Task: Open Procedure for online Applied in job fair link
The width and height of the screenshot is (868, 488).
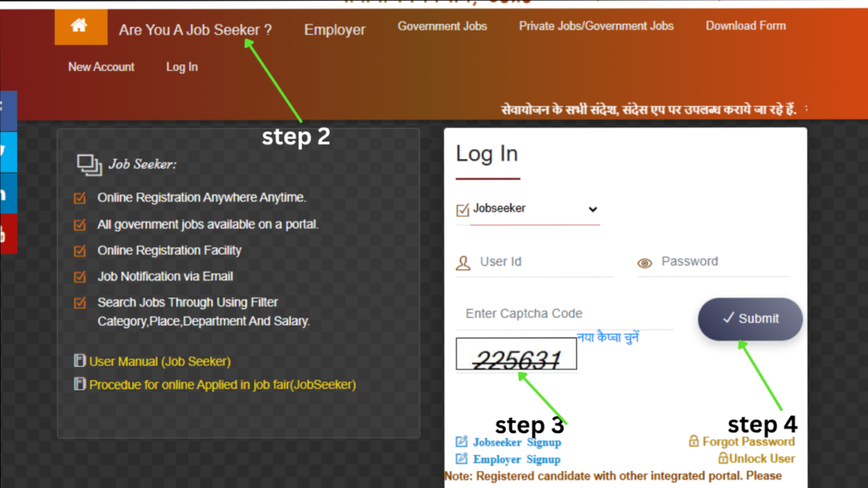Action: pyautogui.click(x=222, y=385)
